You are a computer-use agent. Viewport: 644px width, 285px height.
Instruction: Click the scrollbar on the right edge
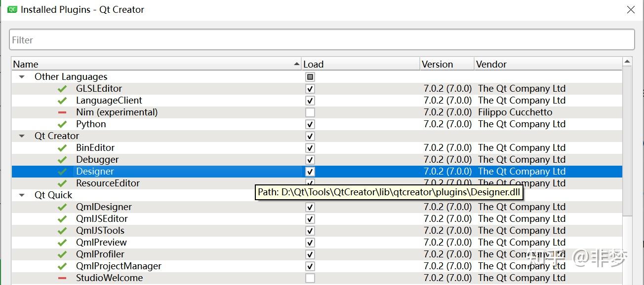click(x=627, y=148)
